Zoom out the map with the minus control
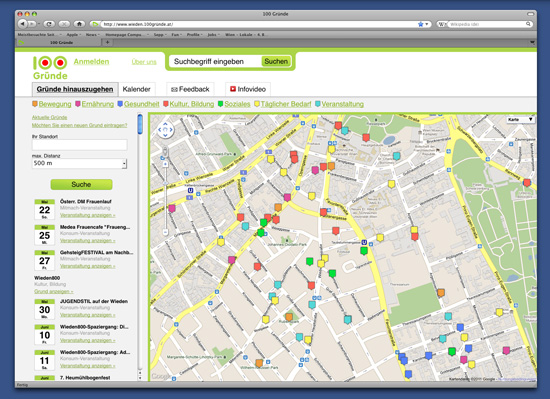 pyautogui.click(x=166, y=232)
